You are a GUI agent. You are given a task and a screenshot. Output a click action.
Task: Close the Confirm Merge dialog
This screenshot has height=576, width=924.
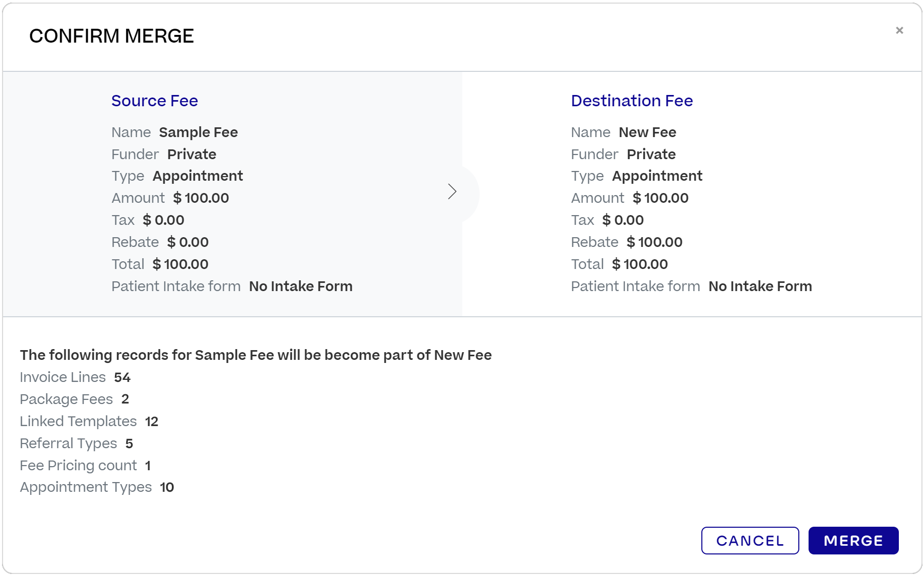click(x=900, y=30)
